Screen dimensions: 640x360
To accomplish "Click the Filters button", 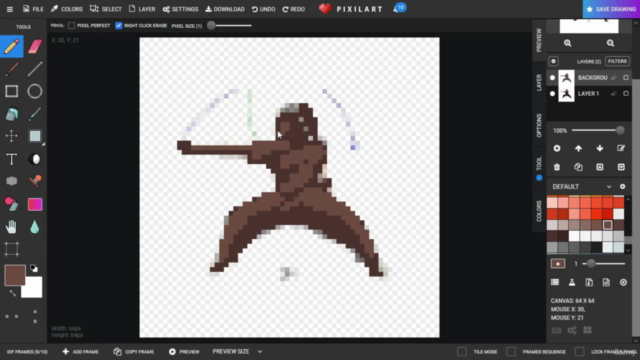I will tap(617, 61).
